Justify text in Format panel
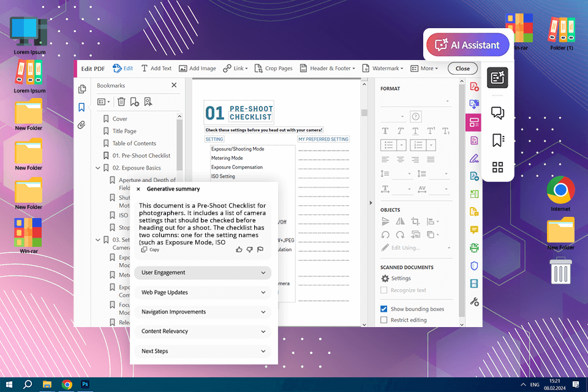The image size is (588, 392). [431, 159]
